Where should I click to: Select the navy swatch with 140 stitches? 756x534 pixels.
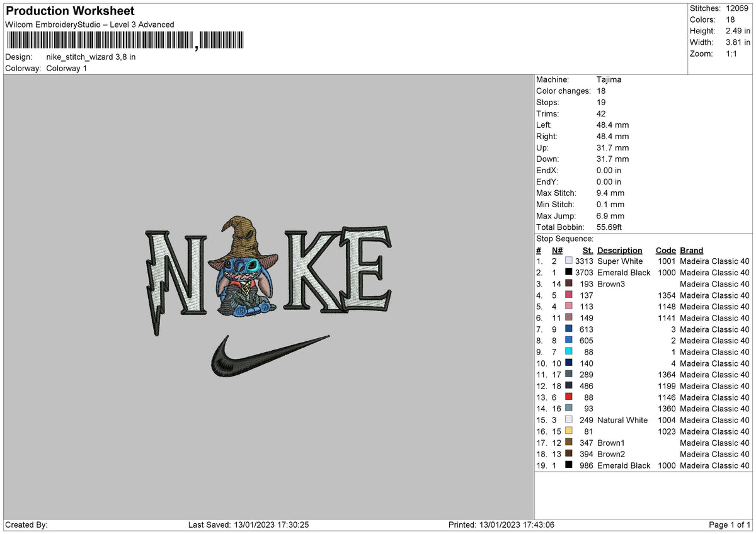(569, 363)
